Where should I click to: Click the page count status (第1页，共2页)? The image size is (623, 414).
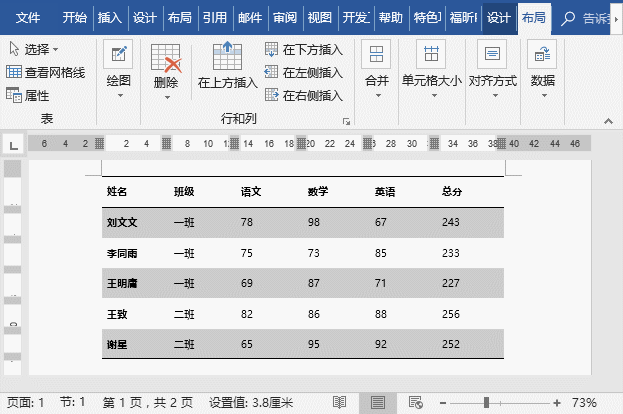[x=147, y=403]
